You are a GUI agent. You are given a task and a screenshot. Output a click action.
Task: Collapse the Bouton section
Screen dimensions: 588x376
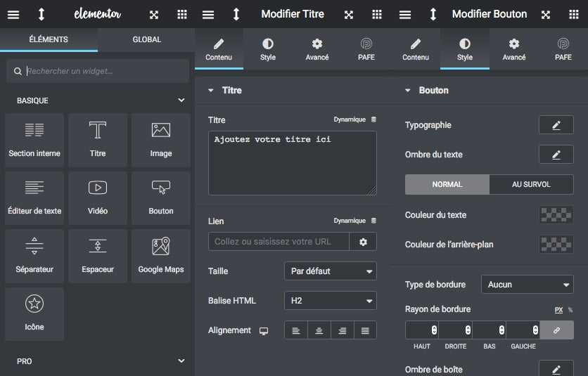click(x=408, y=91)
